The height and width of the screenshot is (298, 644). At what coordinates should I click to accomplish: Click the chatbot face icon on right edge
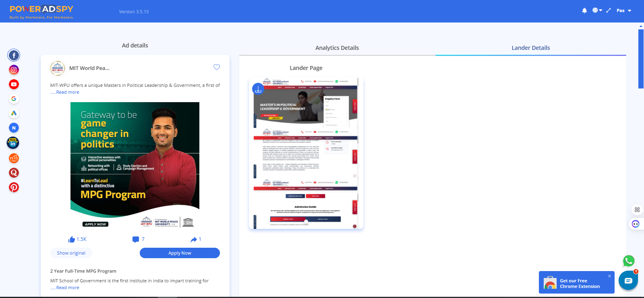[636, 224]
